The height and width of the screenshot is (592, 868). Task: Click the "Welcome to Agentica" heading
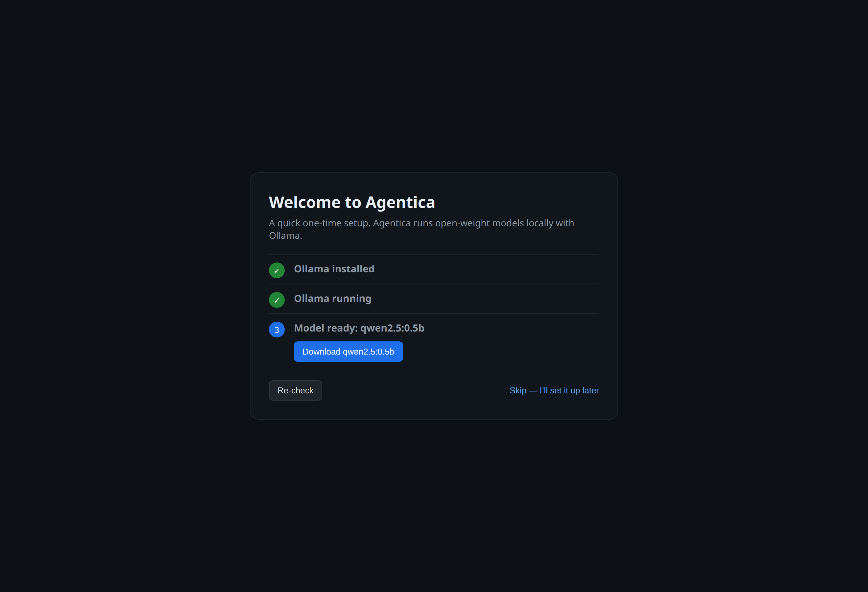[x=352, y=202]
